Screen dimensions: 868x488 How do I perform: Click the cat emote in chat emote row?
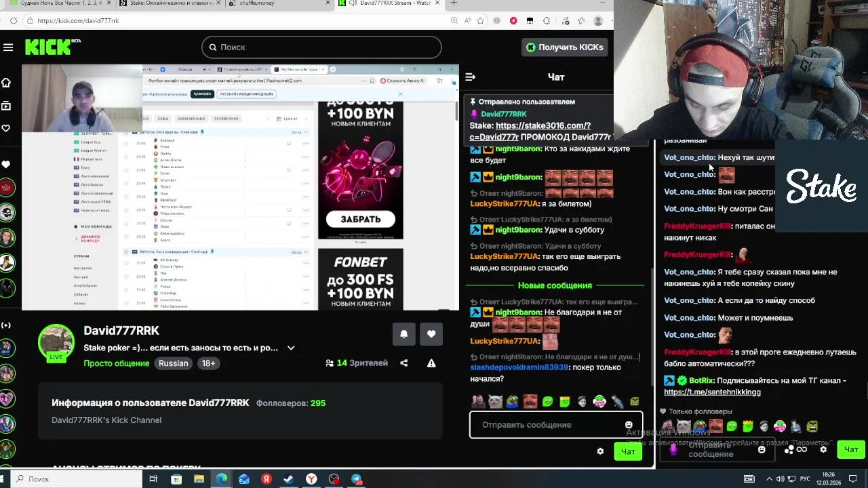point(495,402)
